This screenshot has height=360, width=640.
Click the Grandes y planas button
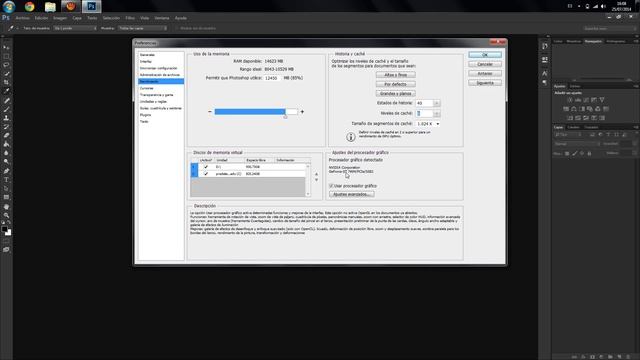tap(396, 93)
